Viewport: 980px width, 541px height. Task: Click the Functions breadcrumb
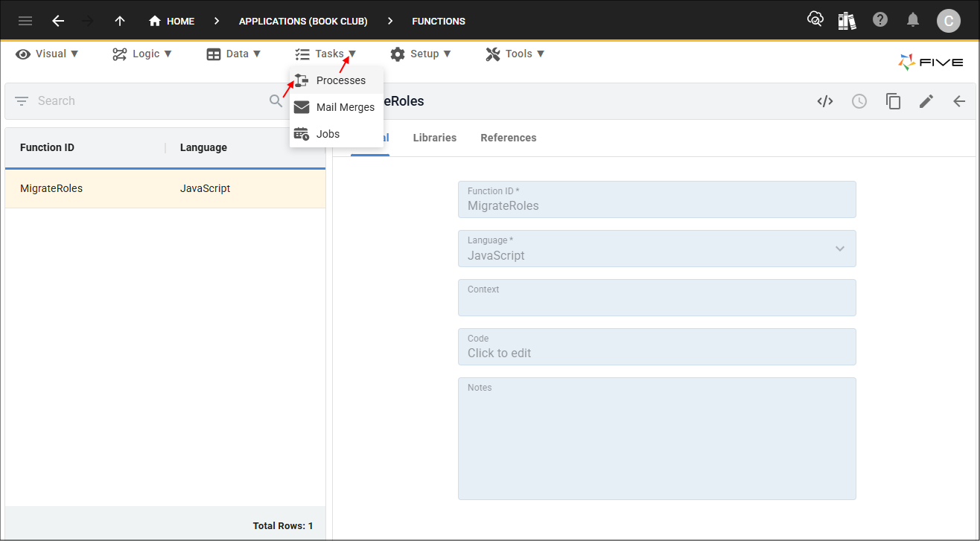pyautogui.click(x=439, y=21)
